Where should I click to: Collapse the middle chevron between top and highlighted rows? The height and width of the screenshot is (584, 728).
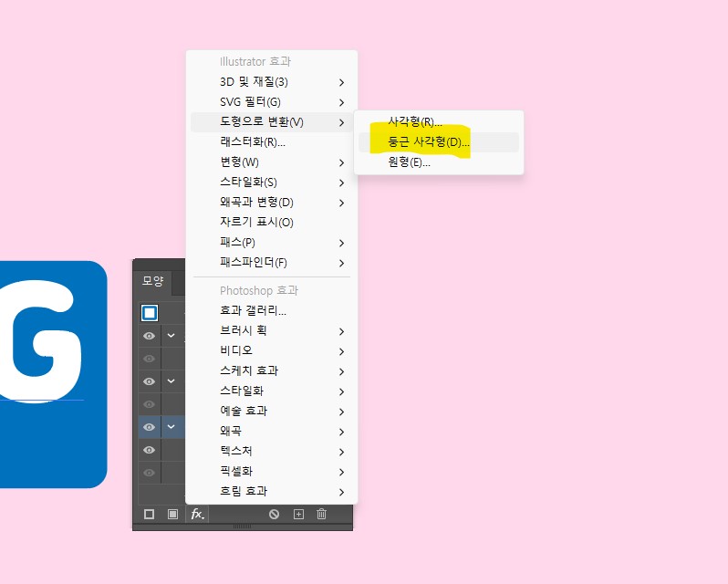point(171,381)
